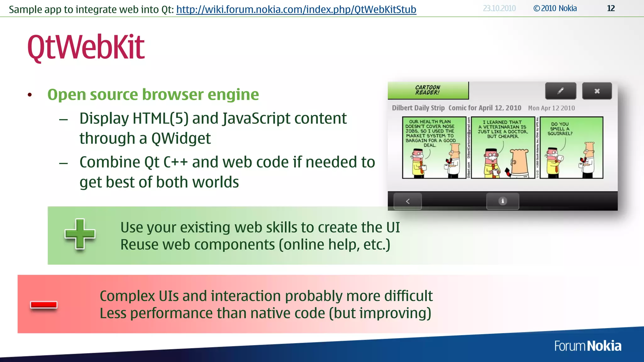Screen dimensions: 644x362
Task: Click the 'Less performance than native code' line
Action: pyautogui.click(x=265, y=313)
